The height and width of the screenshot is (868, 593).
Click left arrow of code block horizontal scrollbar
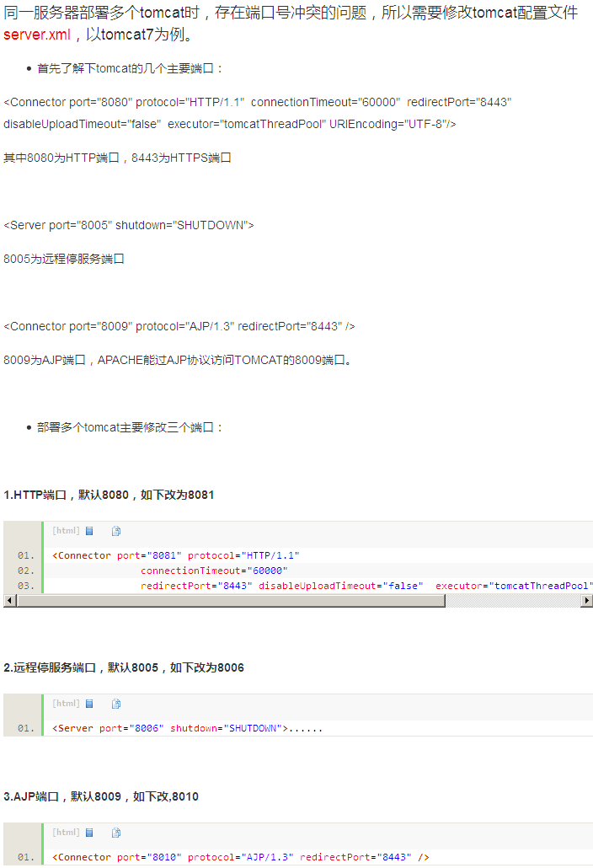9,601
